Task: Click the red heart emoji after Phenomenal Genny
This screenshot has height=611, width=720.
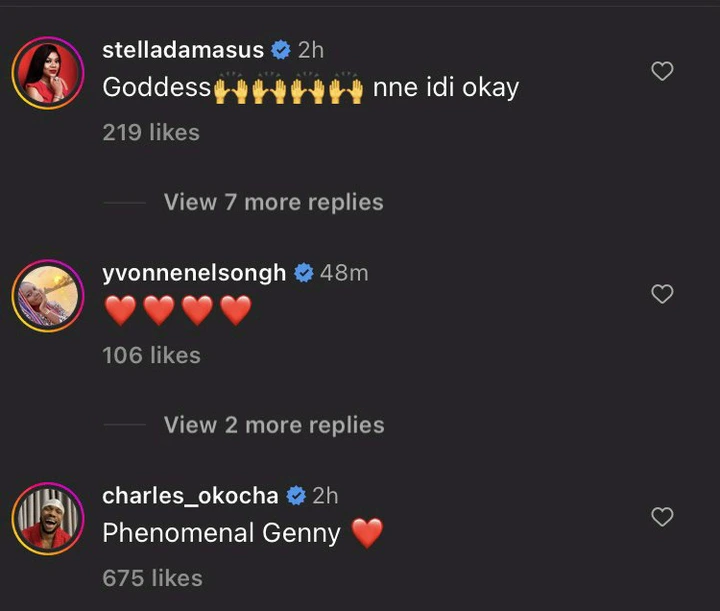Action: pos(367,534)
